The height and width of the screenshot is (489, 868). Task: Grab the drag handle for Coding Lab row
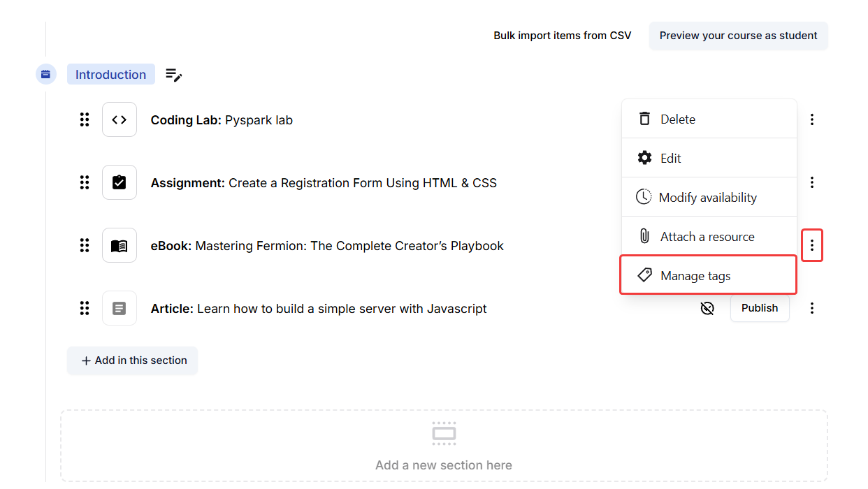pyautogui.click(x=85, y=119)
